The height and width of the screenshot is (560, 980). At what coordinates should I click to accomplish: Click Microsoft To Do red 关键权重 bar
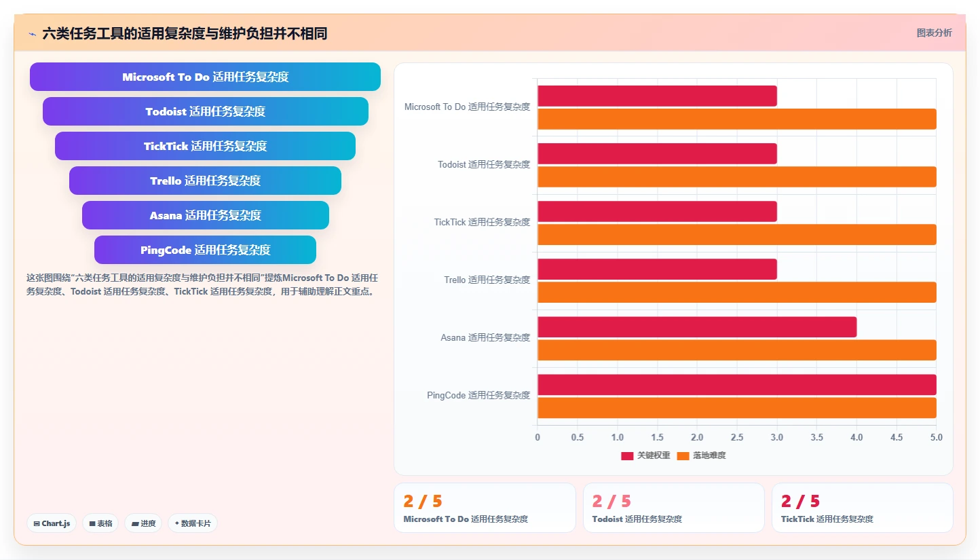657,96
